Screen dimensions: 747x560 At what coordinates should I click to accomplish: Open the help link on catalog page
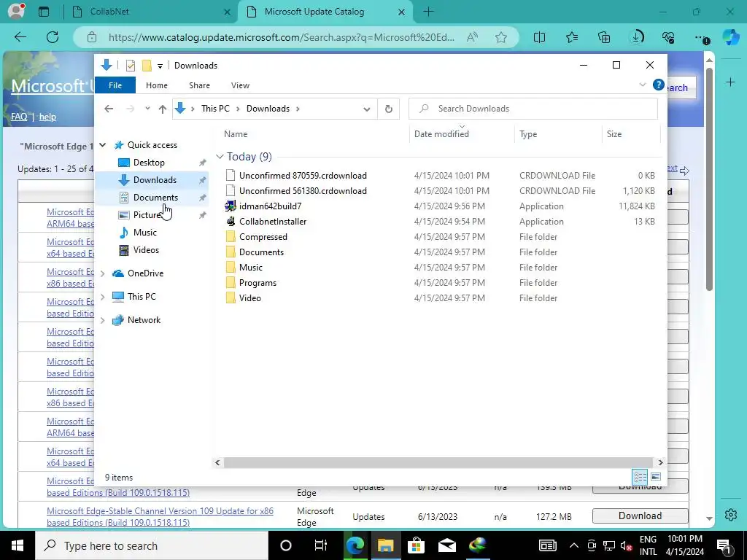click(x=47, y=117)
